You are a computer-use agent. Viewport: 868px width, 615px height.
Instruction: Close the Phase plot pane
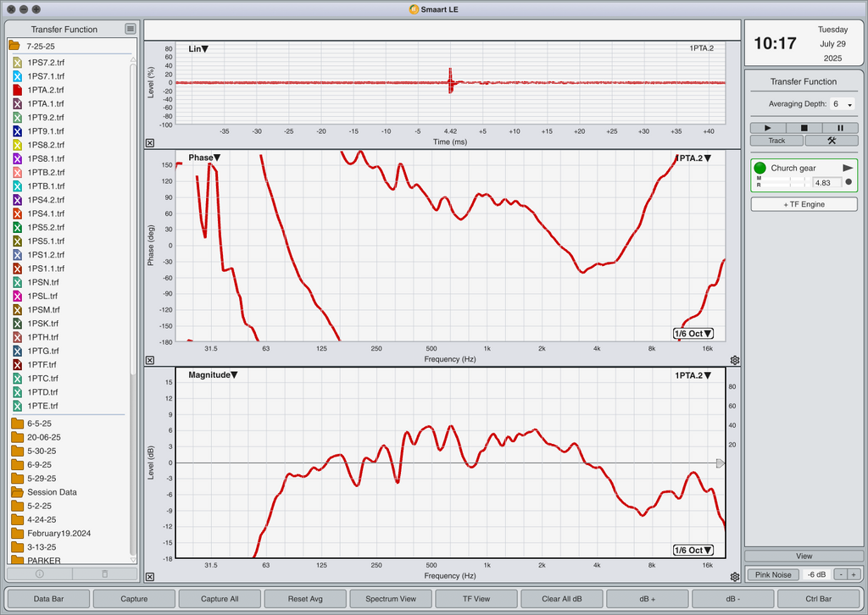click(x=150, y=360)
